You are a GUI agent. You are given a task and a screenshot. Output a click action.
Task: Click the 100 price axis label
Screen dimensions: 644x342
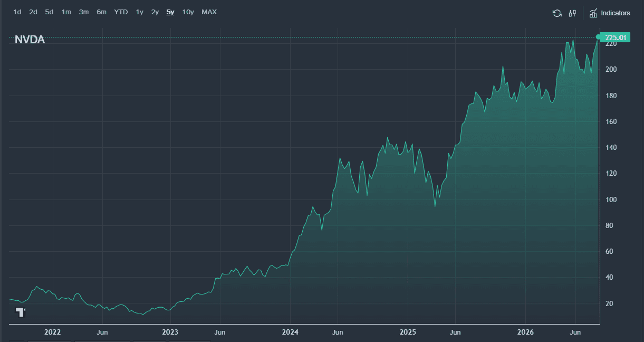(x=611, y=199)
